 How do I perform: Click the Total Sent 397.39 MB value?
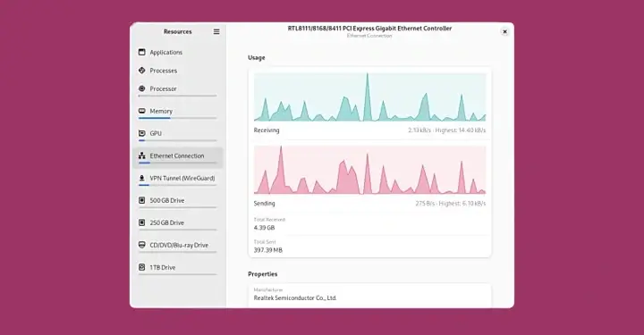(267, 250)
